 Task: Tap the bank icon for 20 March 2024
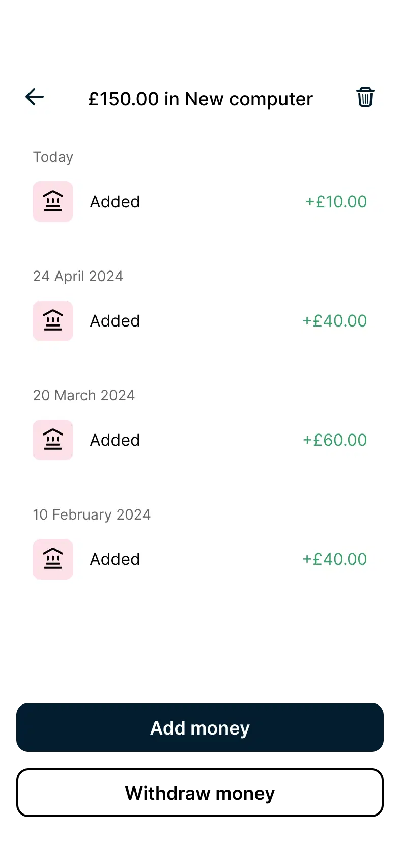(x=53, y=440)
